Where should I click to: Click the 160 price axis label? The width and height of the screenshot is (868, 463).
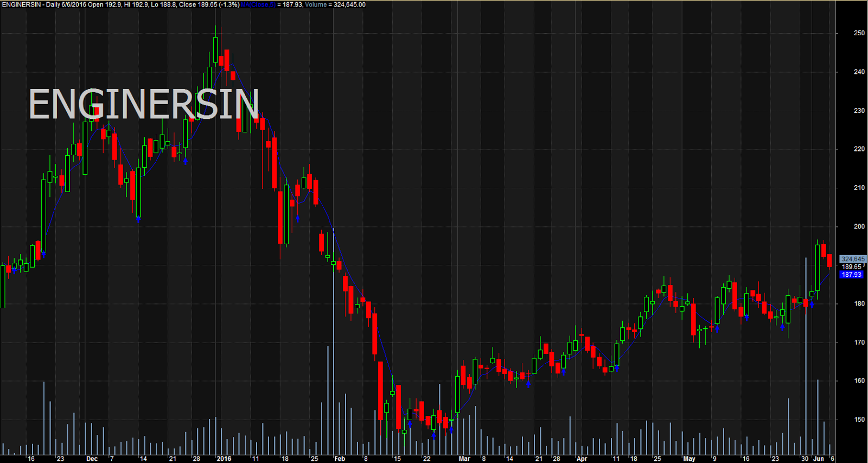(x=859, y=380)
